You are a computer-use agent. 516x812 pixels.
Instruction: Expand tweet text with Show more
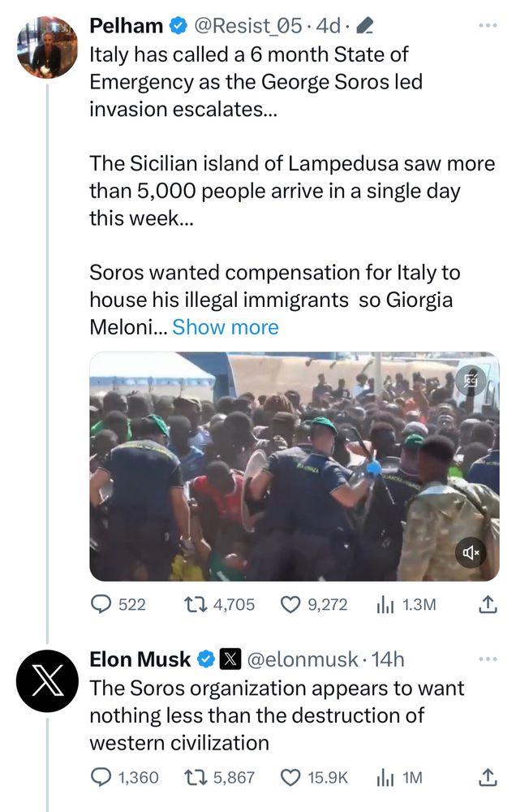click(x=226, y=327)
